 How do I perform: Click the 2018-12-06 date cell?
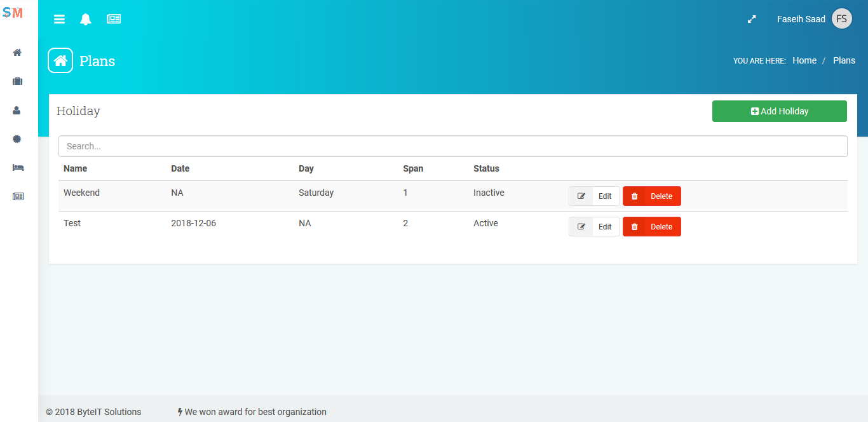point(194,223)
